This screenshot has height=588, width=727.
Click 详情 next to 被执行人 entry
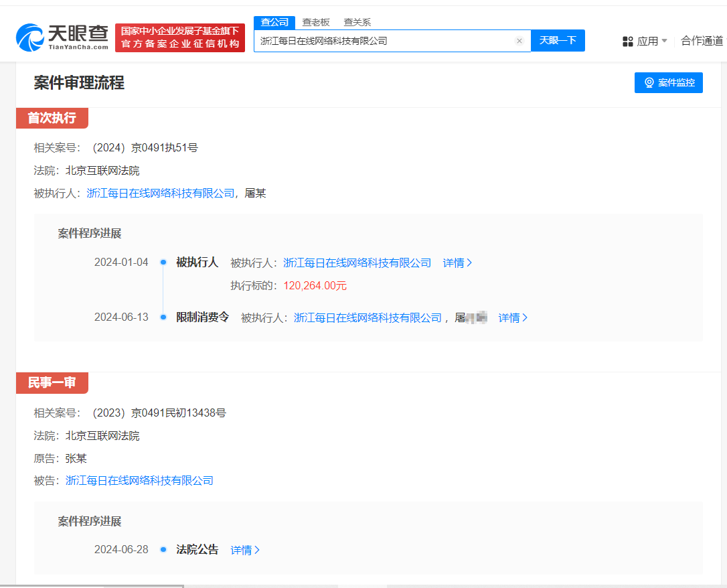tap(454, 263)
